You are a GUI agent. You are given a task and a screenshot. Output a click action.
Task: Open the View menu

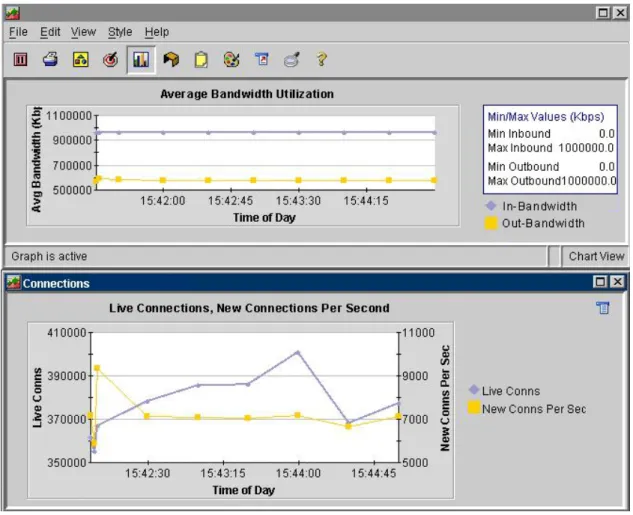[x=84, y=32]
